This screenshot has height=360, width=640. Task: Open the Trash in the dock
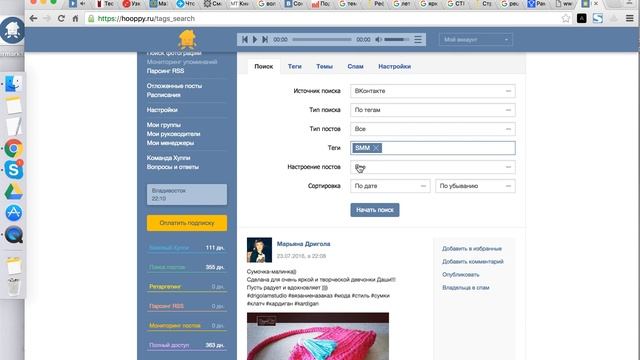pyautogui.click(x=13, y=287)
